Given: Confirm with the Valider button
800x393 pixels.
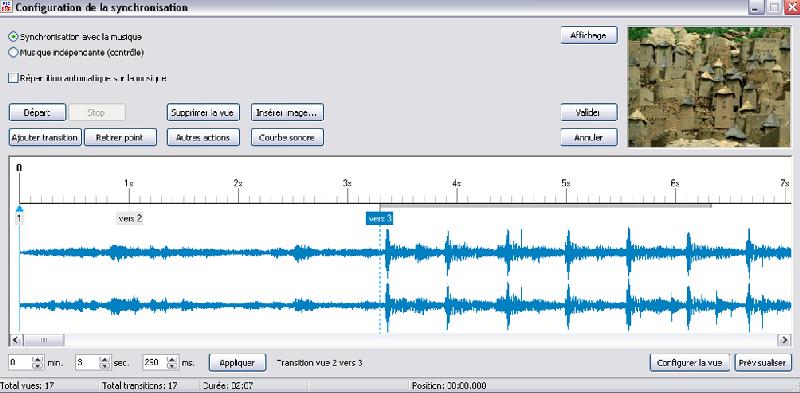Looking at the screenshot, I should click(589, 112).
